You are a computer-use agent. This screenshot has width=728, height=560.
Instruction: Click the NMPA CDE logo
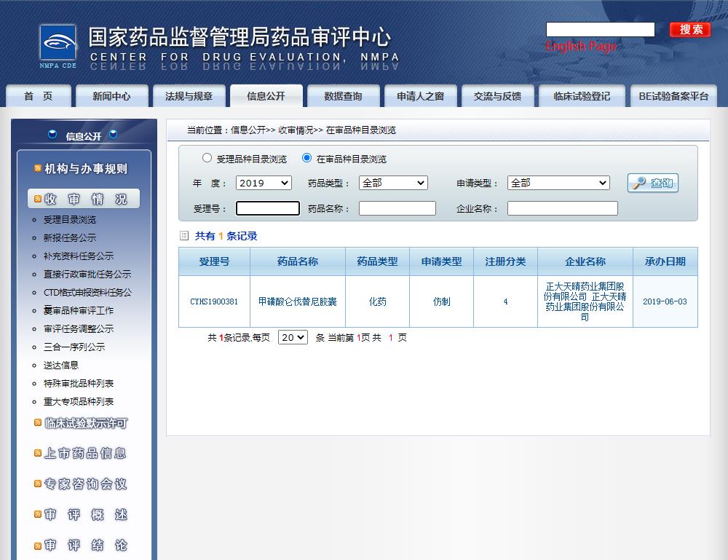58,47
